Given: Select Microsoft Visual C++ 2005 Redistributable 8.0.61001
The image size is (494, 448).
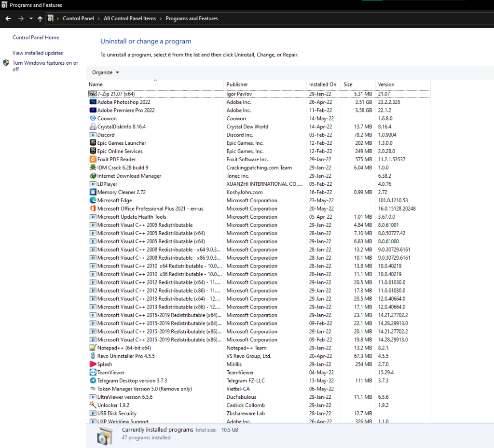Looking at the screenshot, I should coord(259,225).
